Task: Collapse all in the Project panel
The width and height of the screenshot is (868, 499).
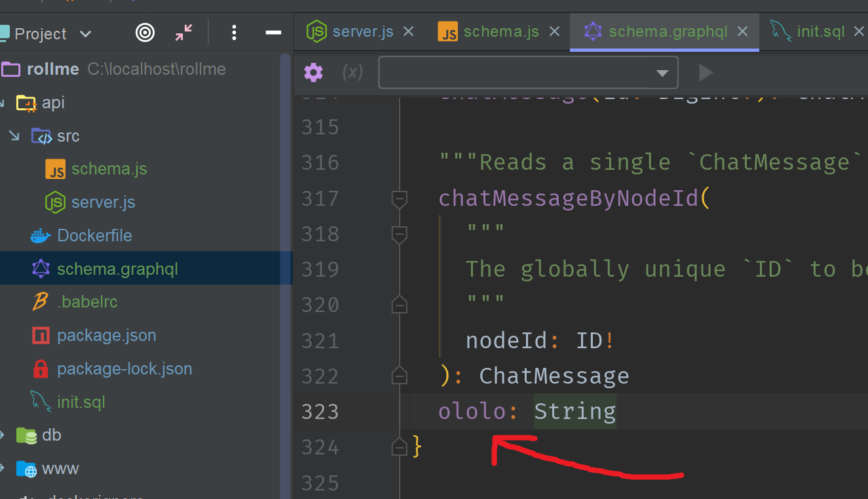Action: pos(184,32)
